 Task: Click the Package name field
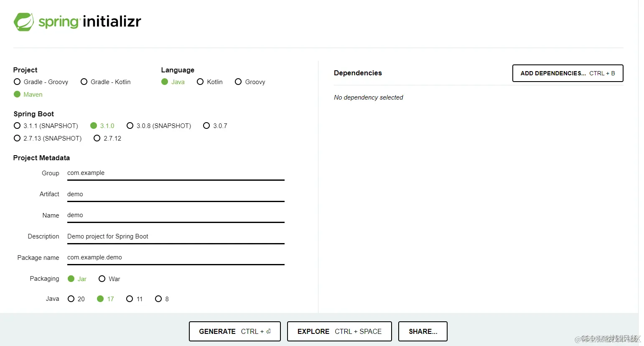pyautogui.click(x=176, y=258)
